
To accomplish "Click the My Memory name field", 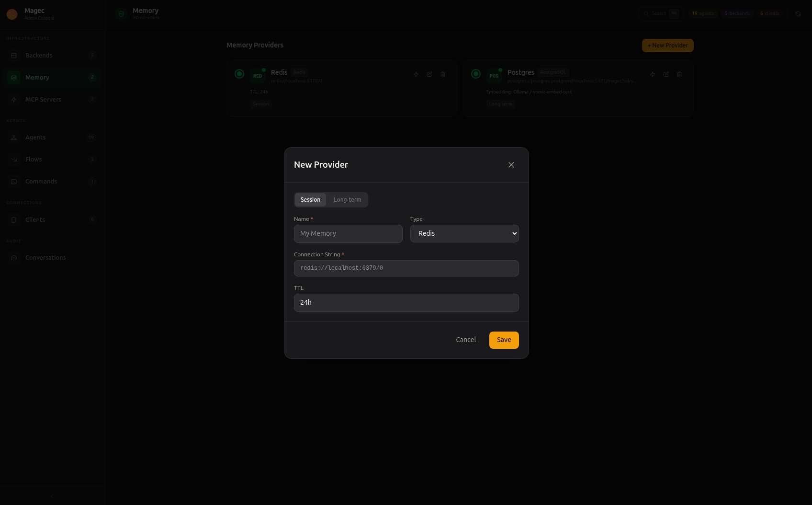I will tap(348, 234).
